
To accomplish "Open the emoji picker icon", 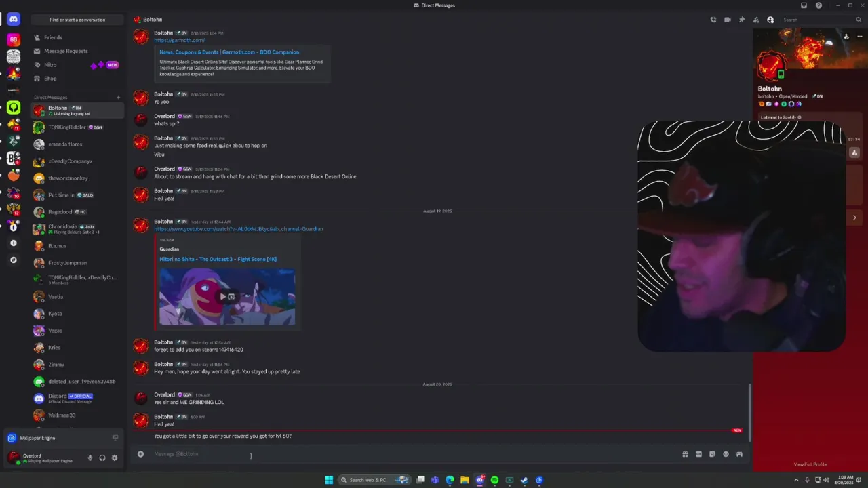I will point(726,454).
